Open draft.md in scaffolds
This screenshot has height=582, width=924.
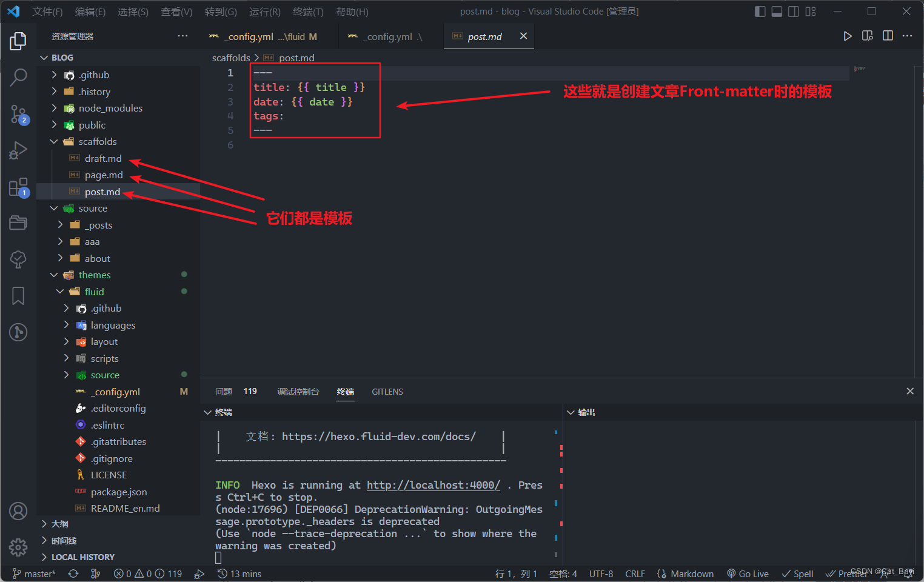coord(118,158)
